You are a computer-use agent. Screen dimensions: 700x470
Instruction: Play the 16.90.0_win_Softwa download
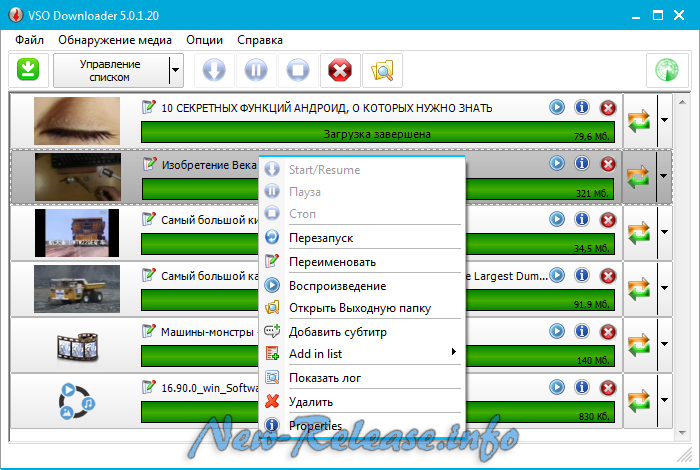557,387
